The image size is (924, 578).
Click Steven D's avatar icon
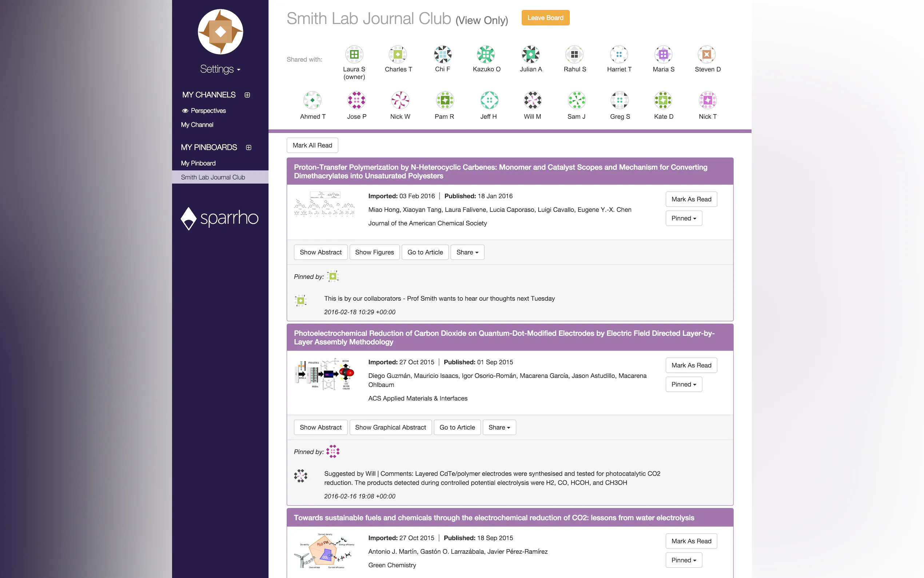707,54
